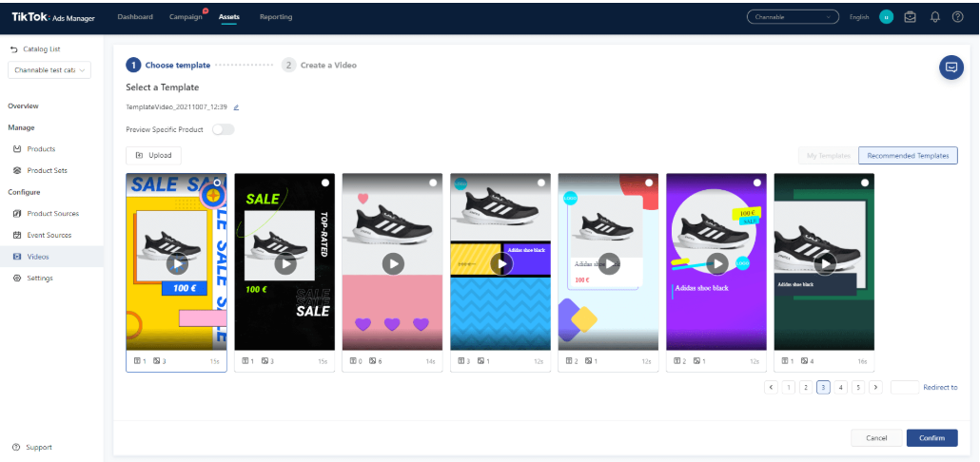Click the Event Sources calendar icon
Viewport: 980px width, 462px height.
pyautogui.click(x=17, y=235)
